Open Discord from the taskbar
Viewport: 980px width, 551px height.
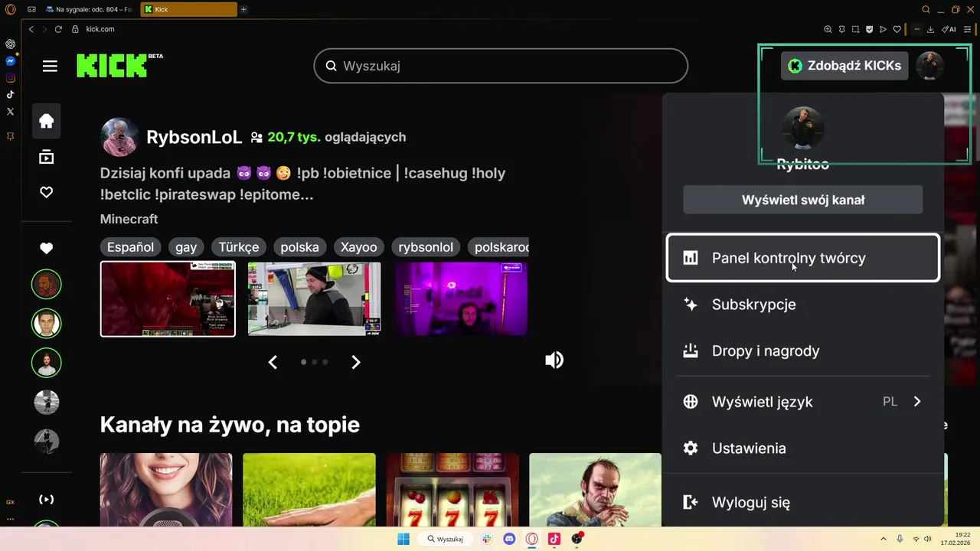pos(509,539)
